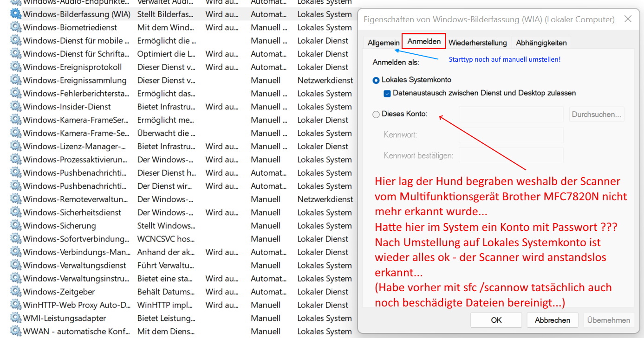Select the Dieses Konto radio button

coord(376,114)
